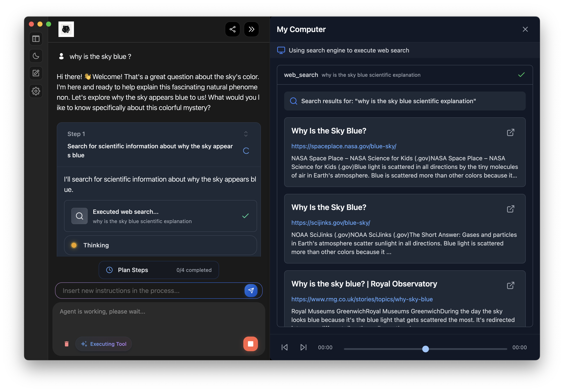Focus the insert new instructions field

coord(150,291)
